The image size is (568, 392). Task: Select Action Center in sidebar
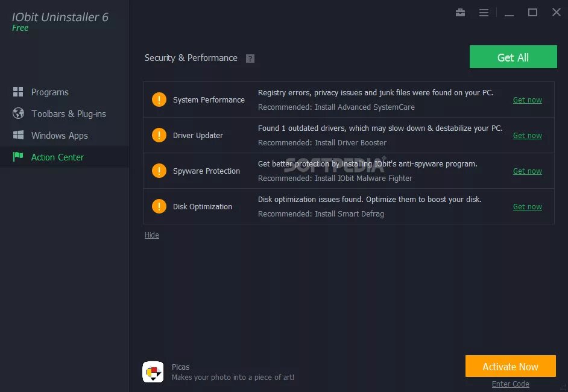(65, 157)
